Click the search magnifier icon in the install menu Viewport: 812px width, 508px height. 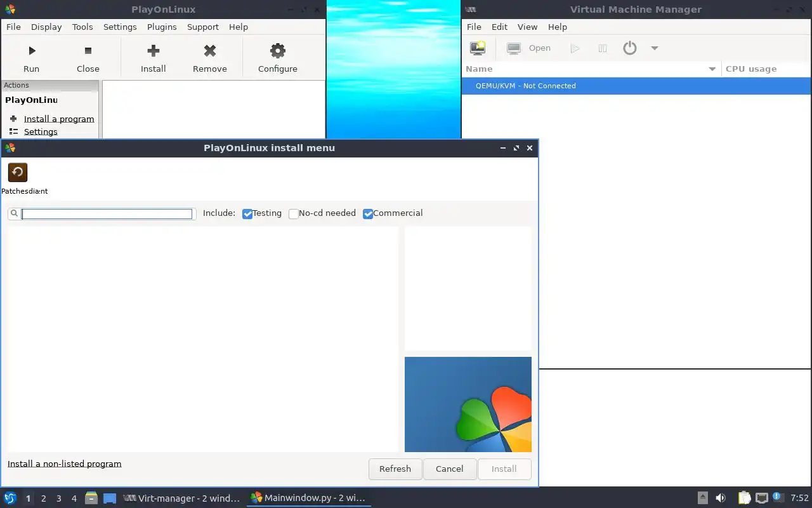coord(15,214)
